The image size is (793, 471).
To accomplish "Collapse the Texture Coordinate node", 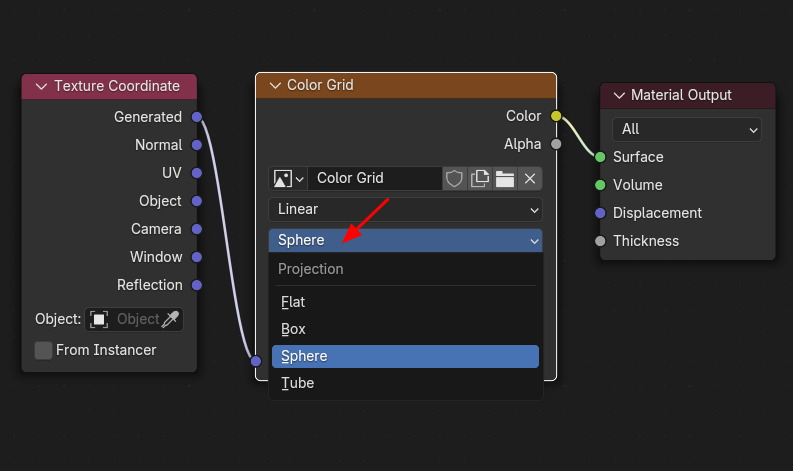I will pyautogui.click(x=41, y=87).
